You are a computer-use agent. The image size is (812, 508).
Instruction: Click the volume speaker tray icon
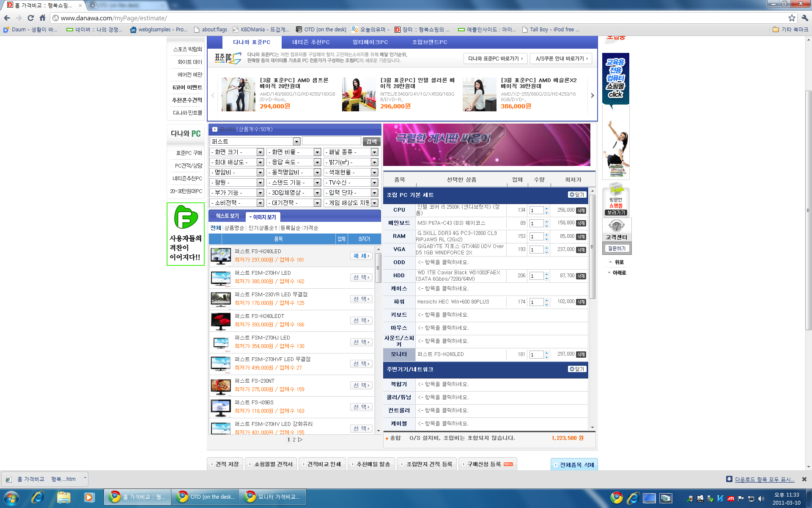pyautogui.click(x=761, y=499)
